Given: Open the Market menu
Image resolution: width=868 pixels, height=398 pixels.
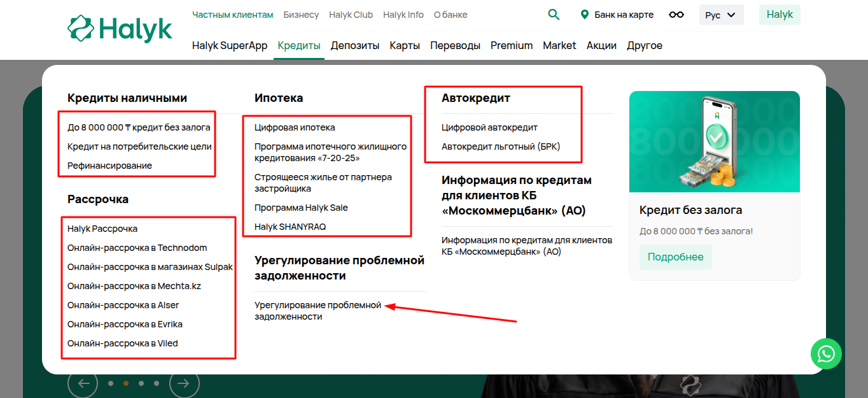Looking at the screenshot, I should [559, 45].
